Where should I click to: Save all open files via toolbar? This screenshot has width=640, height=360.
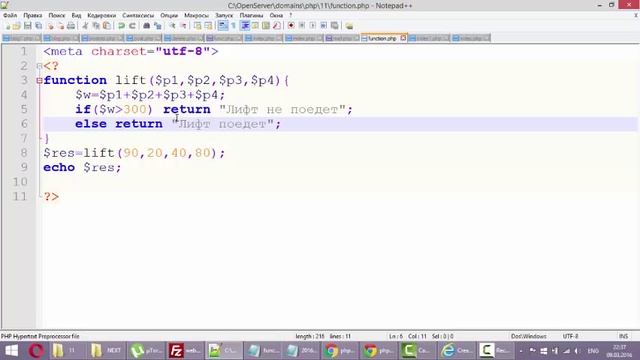click(x=38, y=26)
